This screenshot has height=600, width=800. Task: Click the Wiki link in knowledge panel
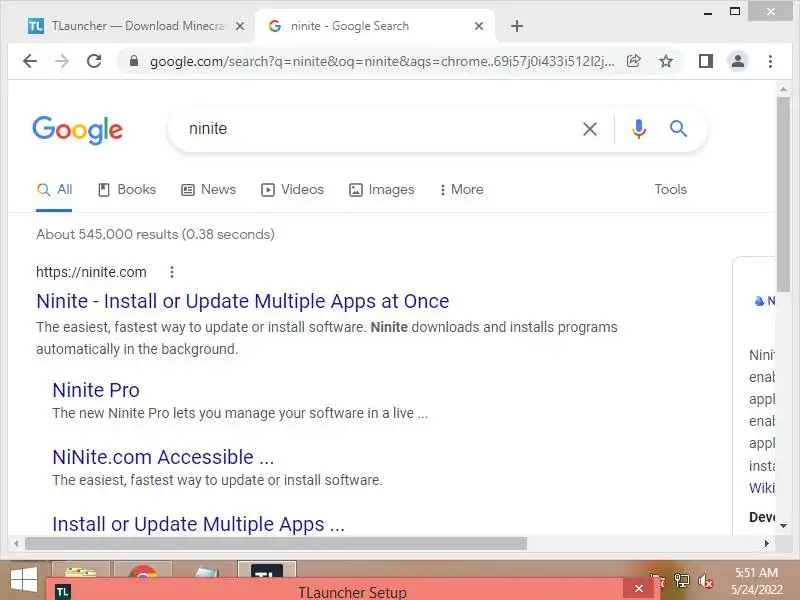(x=762, y=488)
